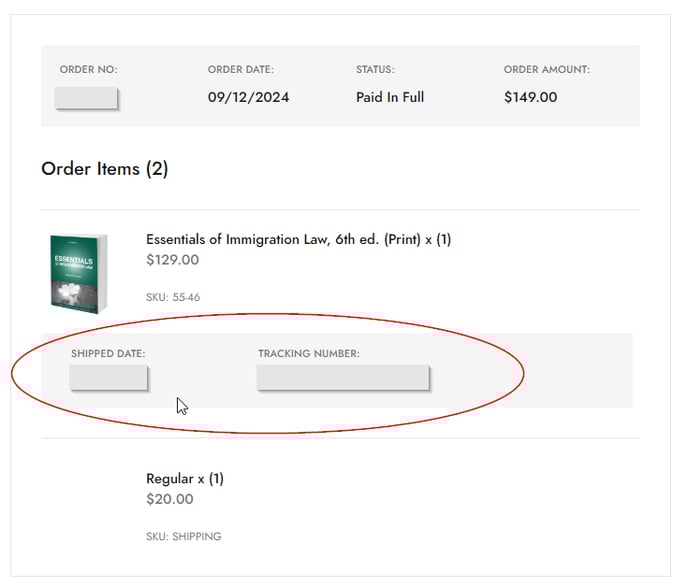Click the ORDER DATE label
Viewport: 688px width, 587px height.
coord(240,70)
